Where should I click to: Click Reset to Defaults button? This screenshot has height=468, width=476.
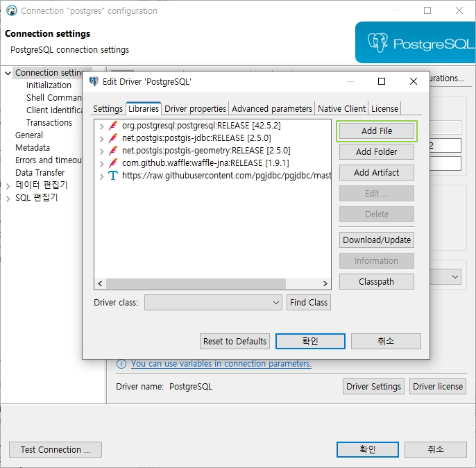[x=235, y=342]
